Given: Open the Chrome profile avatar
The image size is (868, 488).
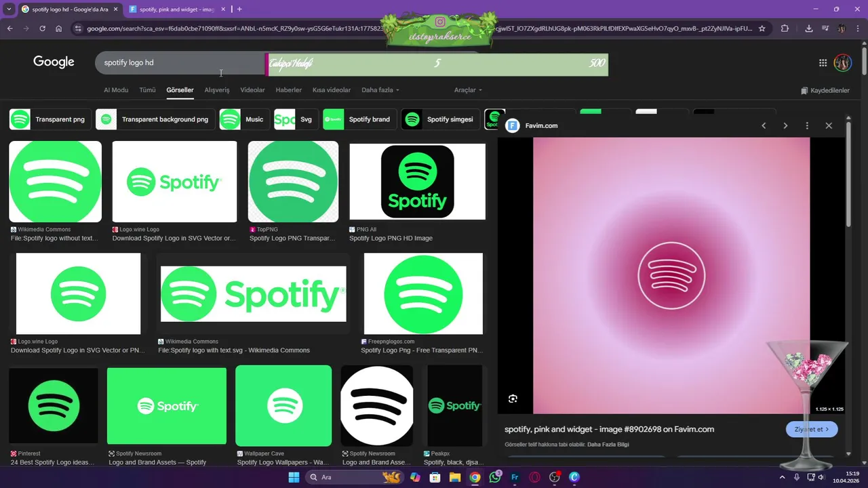Looking at the screenshot, I should (842, 28).
